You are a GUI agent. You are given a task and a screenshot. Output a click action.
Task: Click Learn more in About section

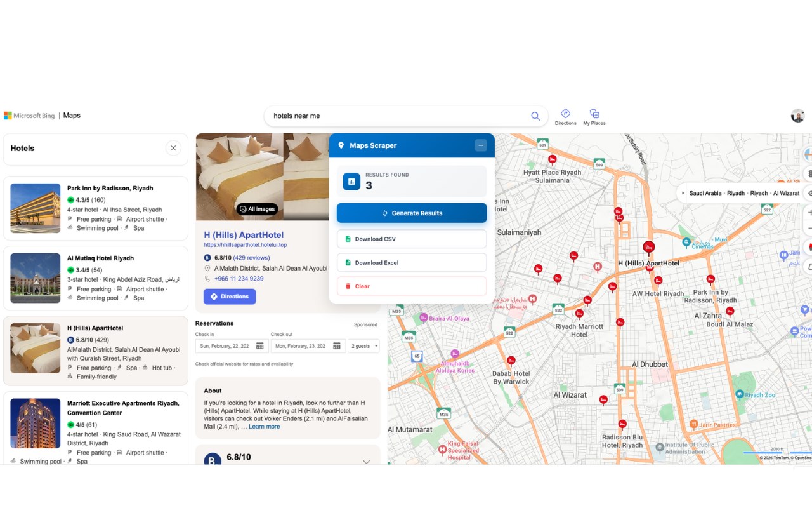(x=264, y=427)
